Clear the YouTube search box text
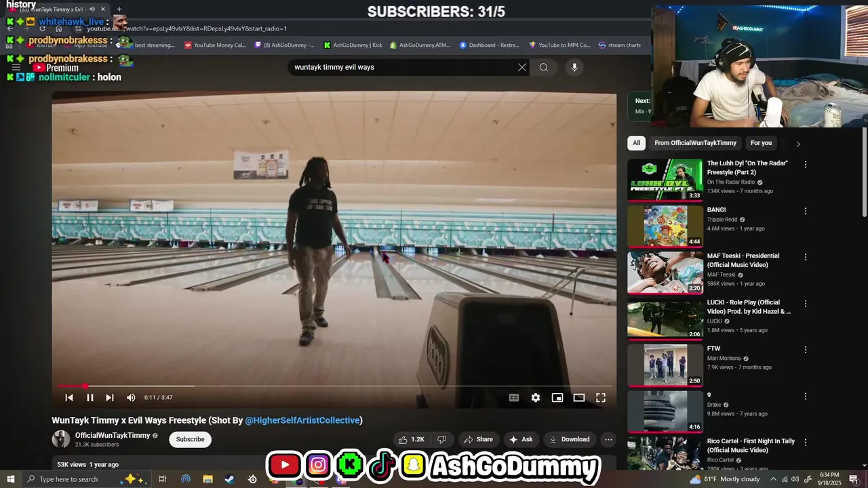Viewport: 868px width, 488px height. click(522, 67)
